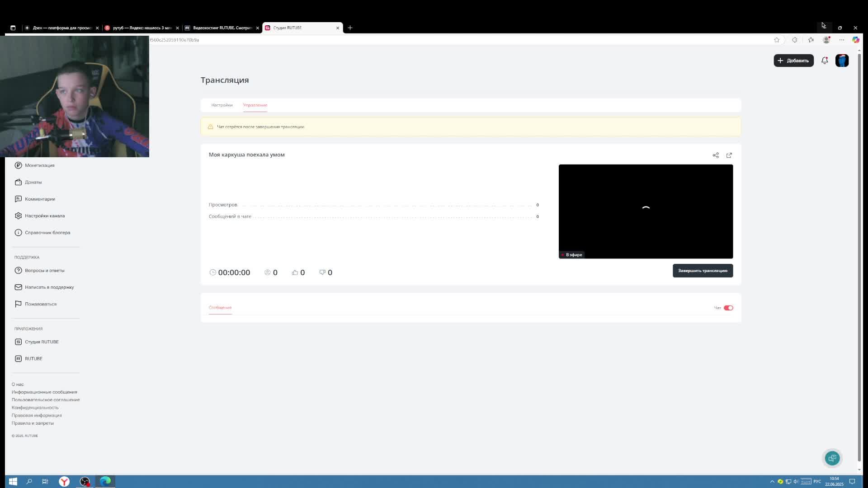Open notifications bell at top right
This screenshot has width=868, height=488.
pos(824,60)
